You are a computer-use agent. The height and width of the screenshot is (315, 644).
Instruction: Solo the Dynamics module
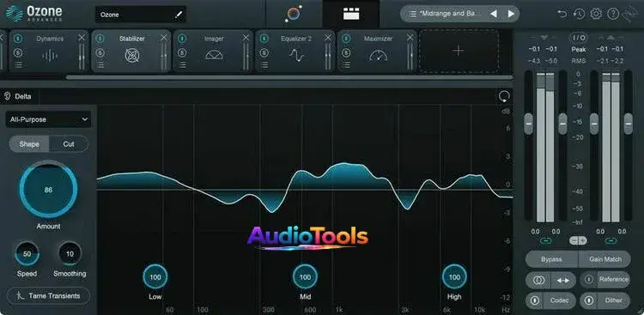point(18,52)
